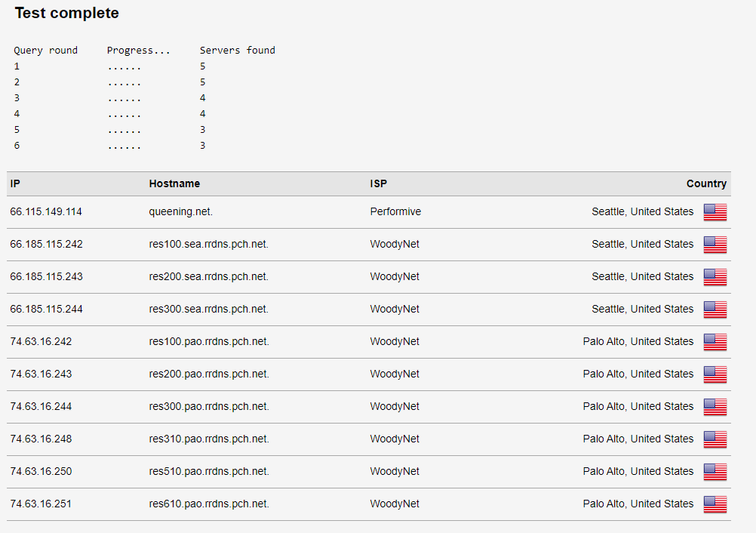Viewport: 756px width, 533px height.
Task: Click hostname res100.pao.rrdns.pch.net.
Action: coord(209,341)
